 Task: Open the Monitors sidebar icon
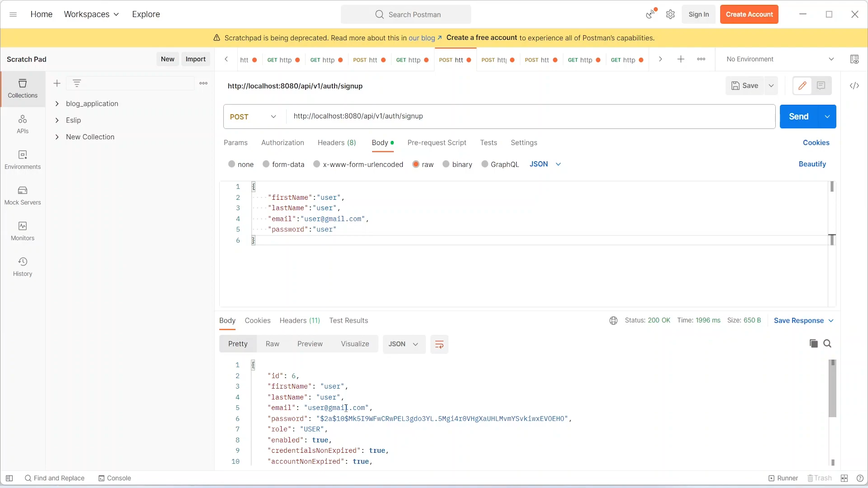23,231
